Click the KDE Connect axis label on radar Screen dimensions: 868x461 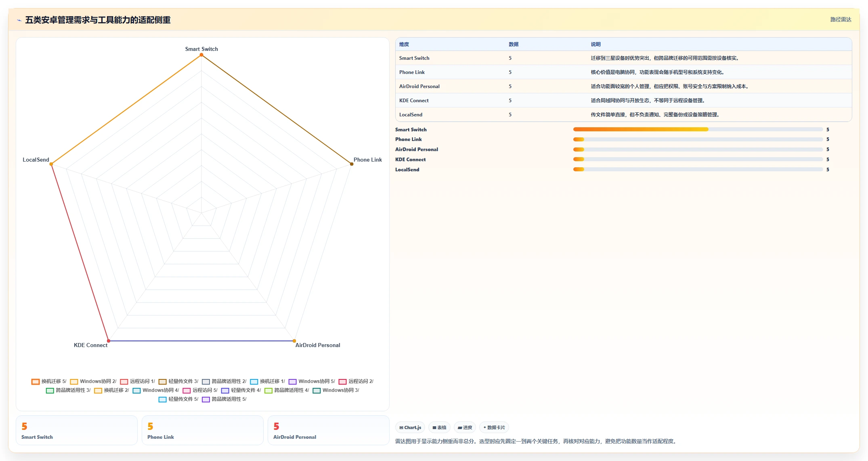(x=90, y=345)
